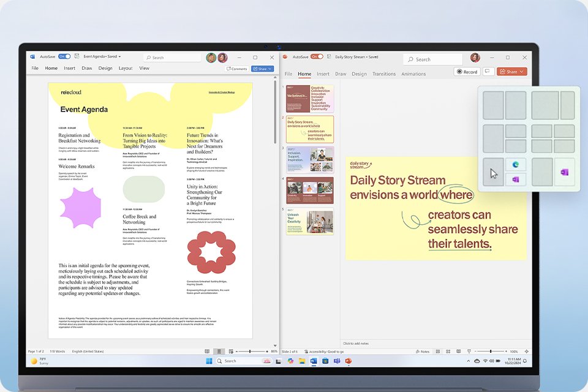This screenshot has height=392, width=588.
Task: Switch to the Transitions tab in PowerPoint
Action: coord(384,73)
